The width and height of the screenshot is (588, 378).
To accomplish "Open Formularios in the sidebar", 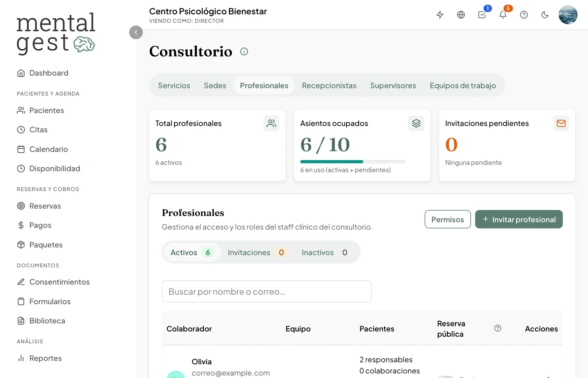I will [44, 301].
